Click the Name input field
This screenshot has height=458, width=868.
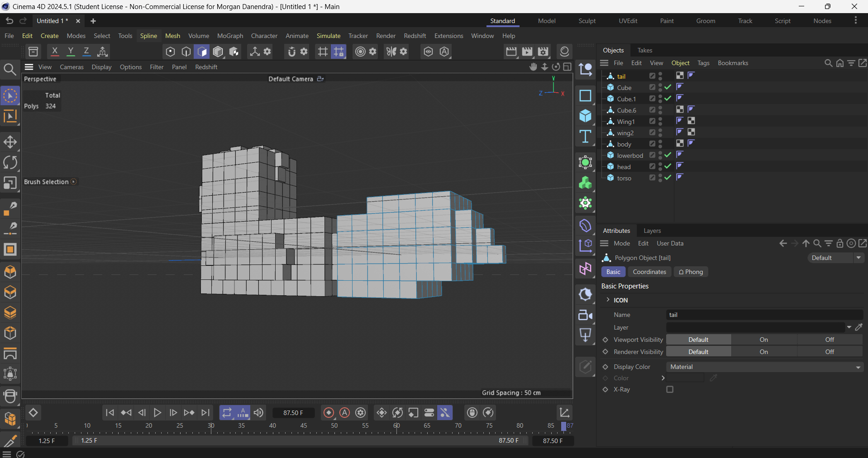click(x=764, y=315)
